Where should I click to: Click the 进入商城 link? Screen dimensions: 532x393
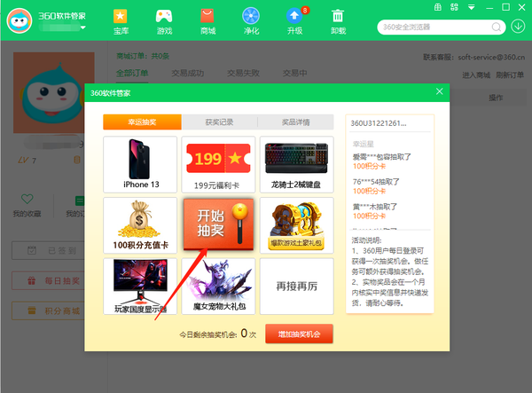click(476, 75)
